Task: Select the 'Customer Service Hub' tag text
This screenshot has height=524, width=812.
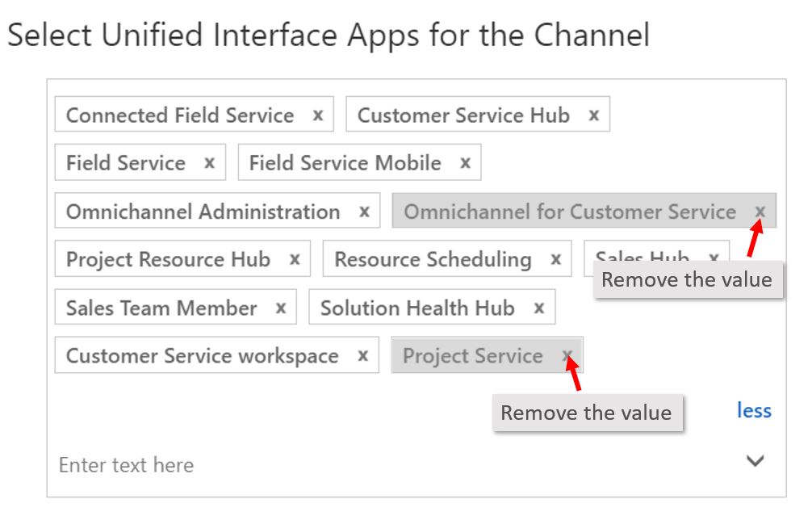Action: point(463,115)
